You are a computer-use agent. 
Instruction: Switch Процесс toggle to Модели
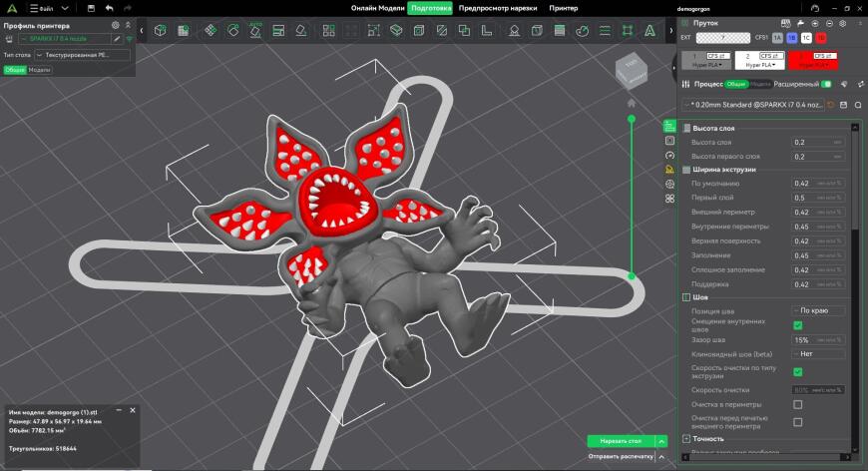[760, 84]
